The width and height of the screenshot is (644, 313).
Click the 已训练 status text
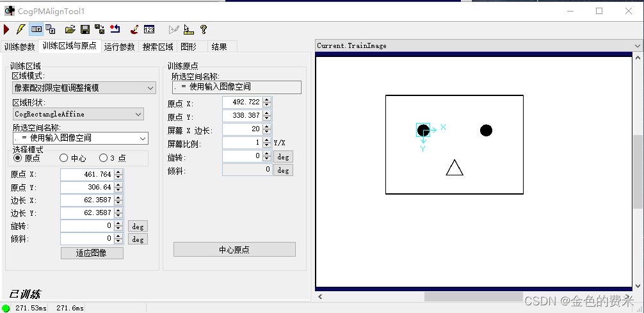pos(24,294)
